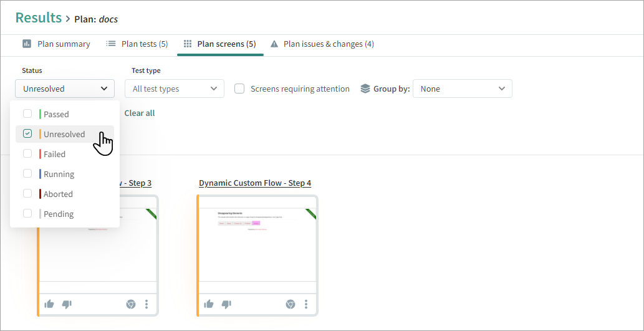Check the Passed status checkbox
Viewport: 644px width, 331px height.
click(27, 113)
